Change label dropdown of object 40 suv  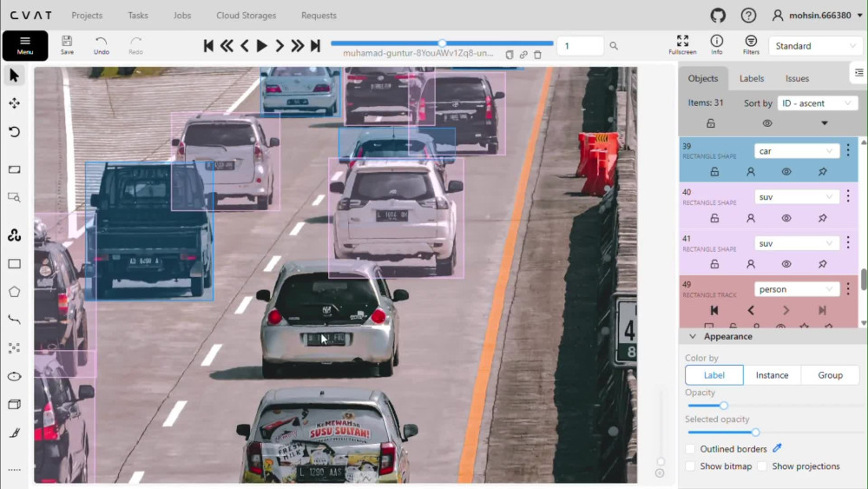point(796,197)
